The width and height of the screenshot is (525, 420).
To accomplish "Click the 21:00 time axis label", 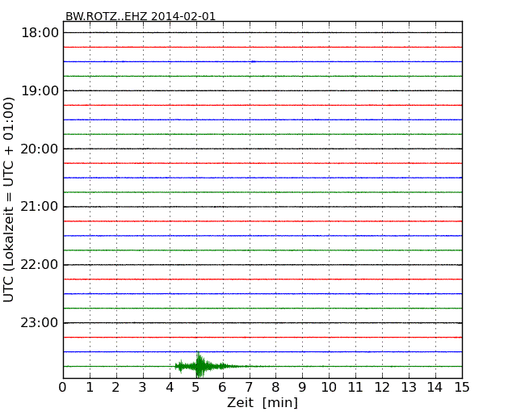I will [40, 207].
